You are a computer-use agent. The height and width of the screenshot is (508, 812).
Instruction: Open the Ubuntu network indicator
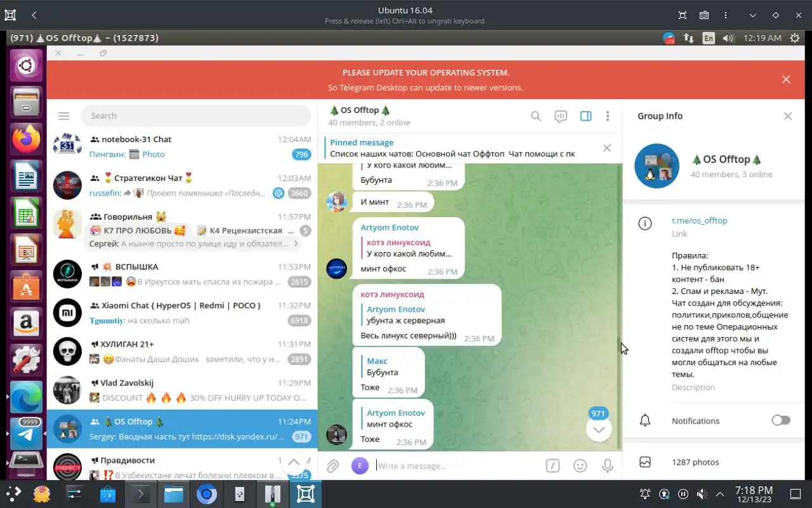(x=688, y=38)
